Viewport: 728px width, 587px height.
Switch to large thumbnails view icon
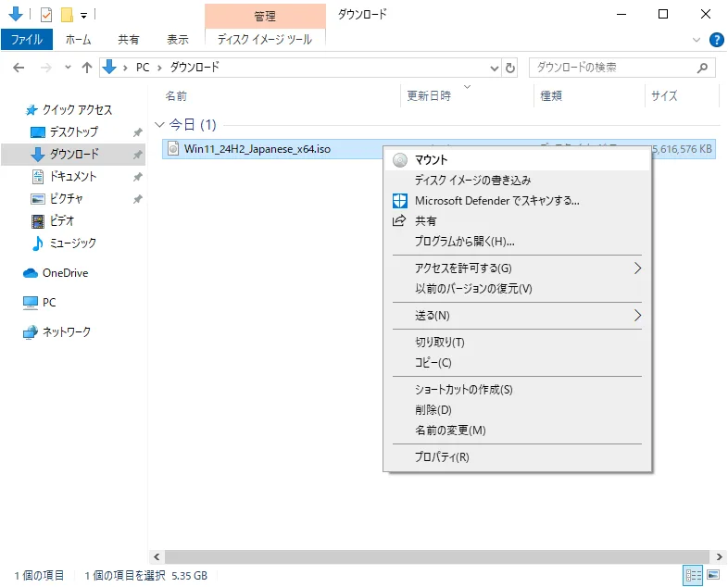713,575
